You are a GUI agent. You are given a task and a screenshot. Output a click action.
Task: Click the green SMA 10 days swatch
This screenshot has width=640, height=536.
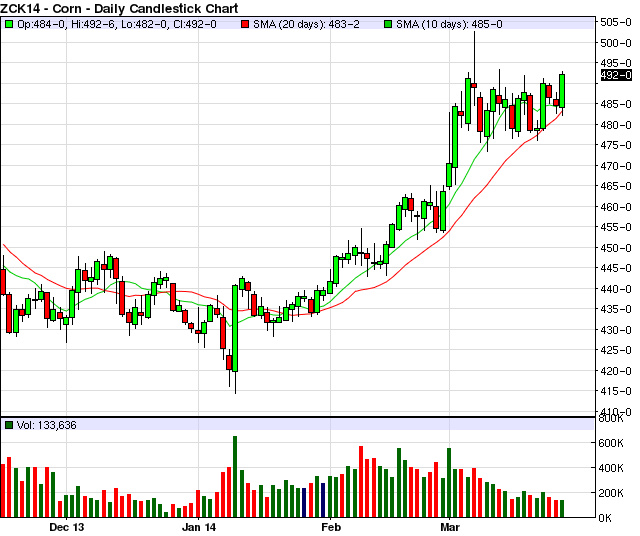pyautogui.click(x=388, y=24)
